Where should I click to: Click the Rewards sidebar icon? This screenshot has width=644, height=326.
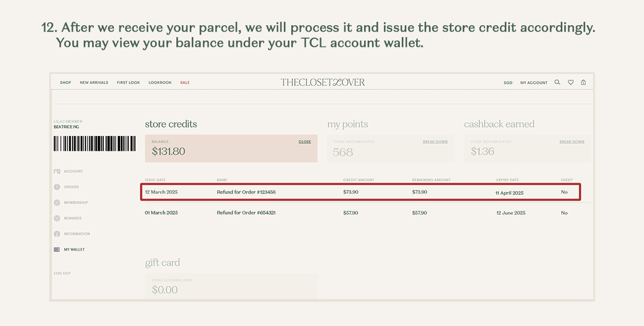click(57, 218)
